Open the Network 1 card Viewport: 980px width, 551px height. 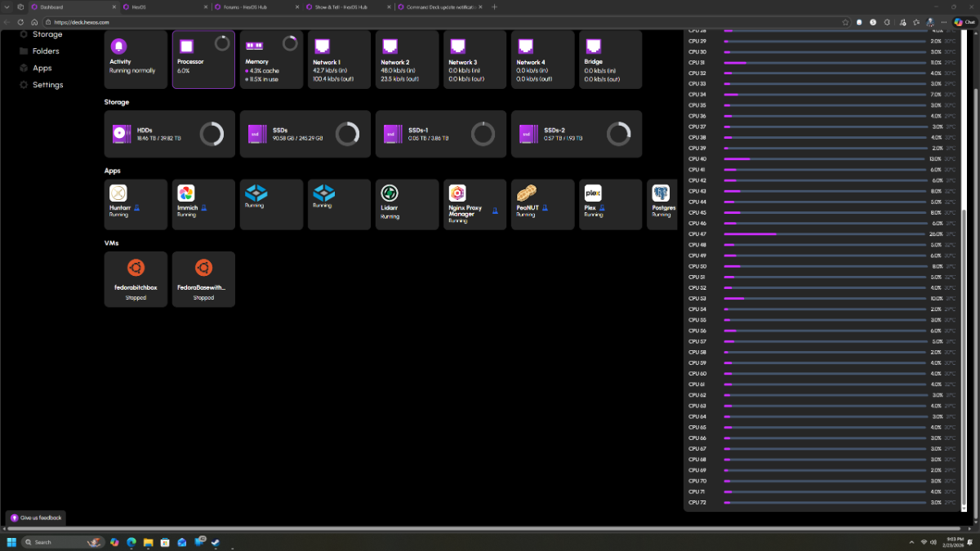pyautogui.click(x=339, y=60)
